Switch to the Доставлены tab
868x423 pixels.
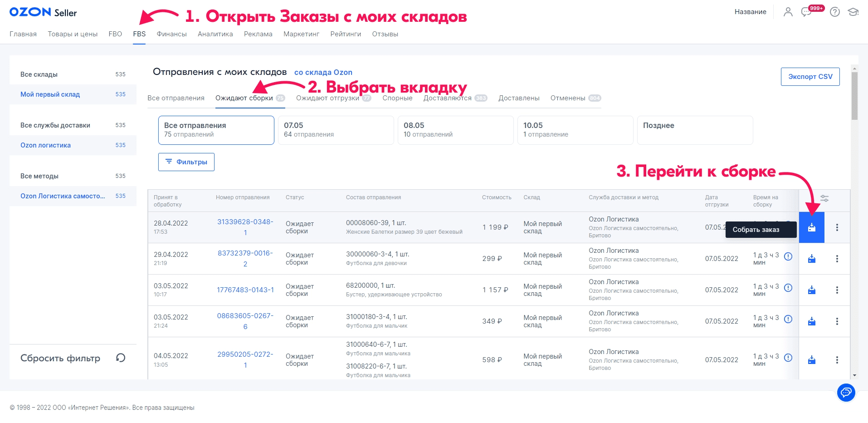point(518,98)
